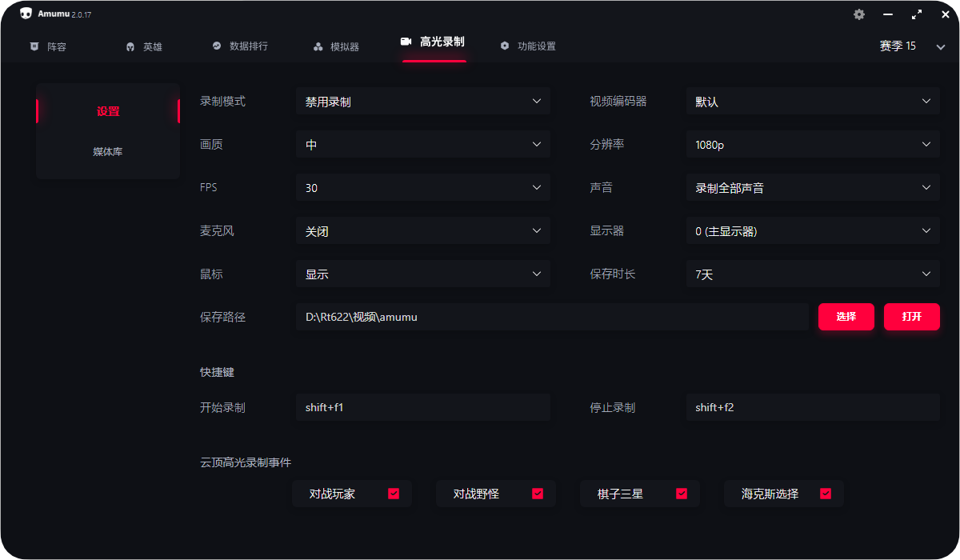Disable the 海克斯选择 checkbox
Image resolution: width=960 pixels, height=560 pixels.
click(x=826, y=494)
